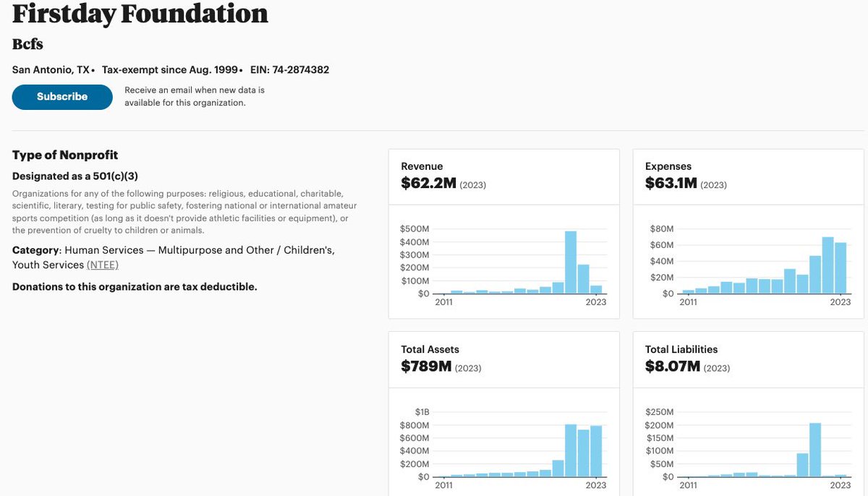Viewport: 868px width, 496px height.
Task: Click the rightmost bar in Total Assets chart
Action: pyautogui.click(x=596, y=451)
